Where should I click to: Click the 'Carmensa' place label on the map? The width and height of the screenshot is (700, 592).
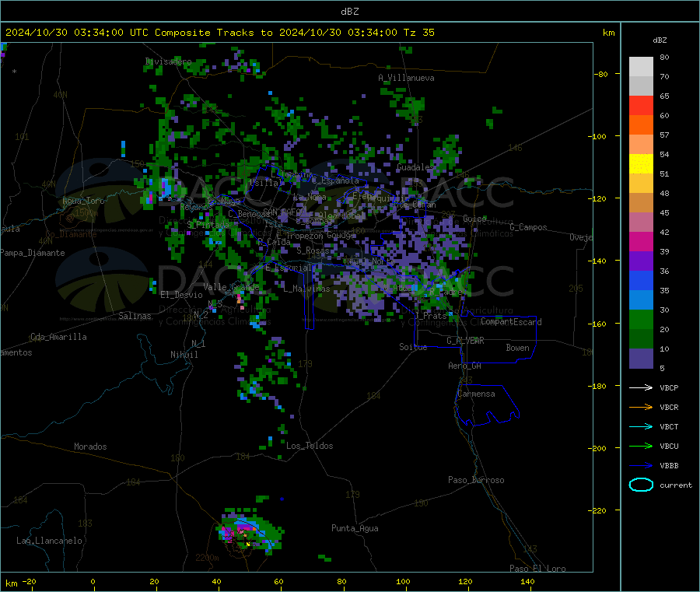click(x=476, y=394)
